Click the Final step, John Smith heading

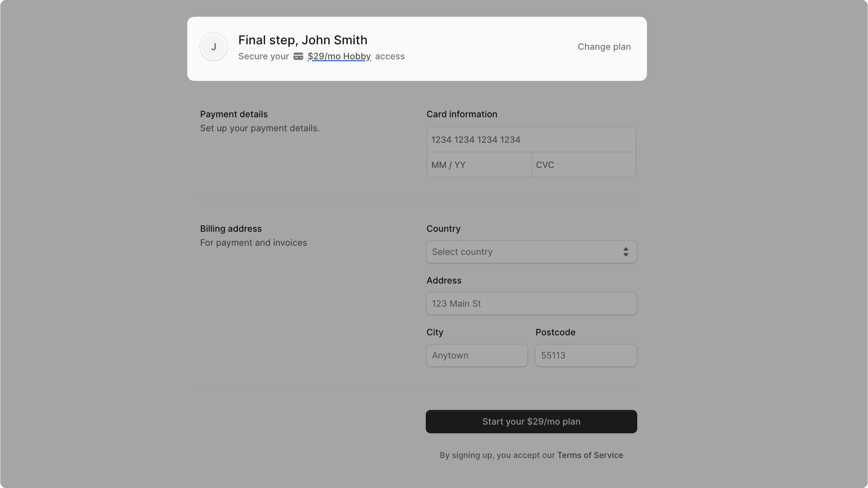point(302,40)
